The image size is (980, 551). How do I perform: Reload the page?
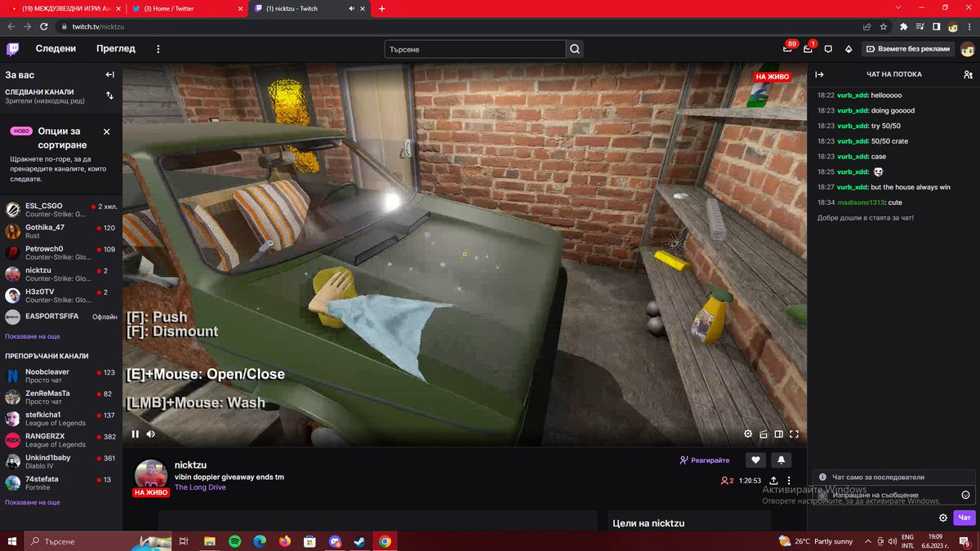point(43,26)
